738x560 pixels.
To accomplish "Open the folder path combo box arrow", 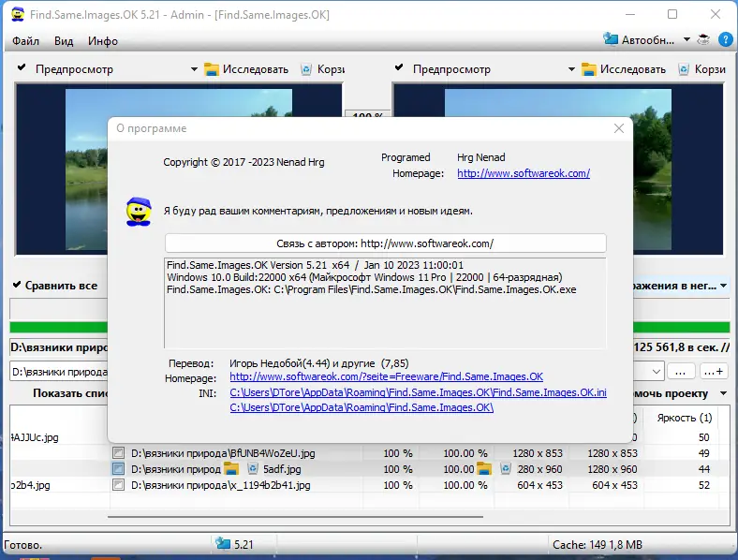I will pos(657,371).
